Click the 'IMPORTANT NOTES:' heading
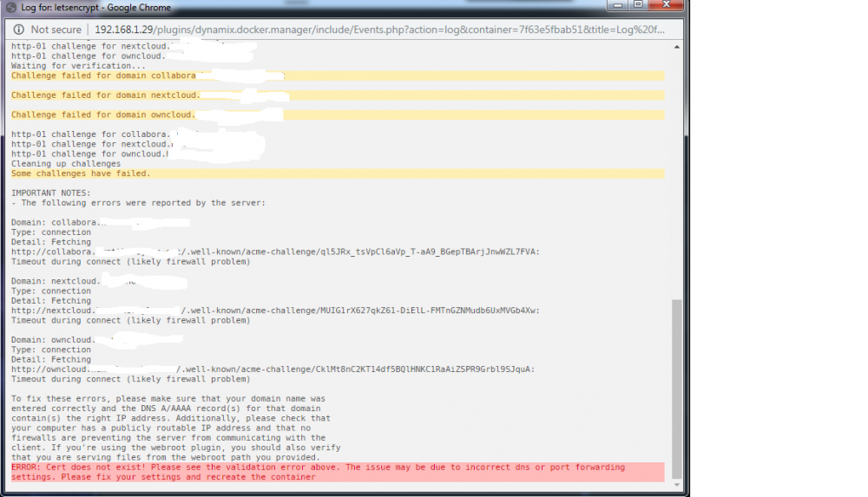This screenshot has height=497, width=868. click(51, 193)
